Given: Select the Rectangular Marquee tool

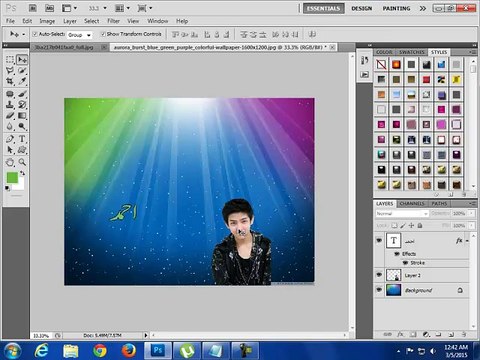Looking at the screenshot, I should coord(10,60).
